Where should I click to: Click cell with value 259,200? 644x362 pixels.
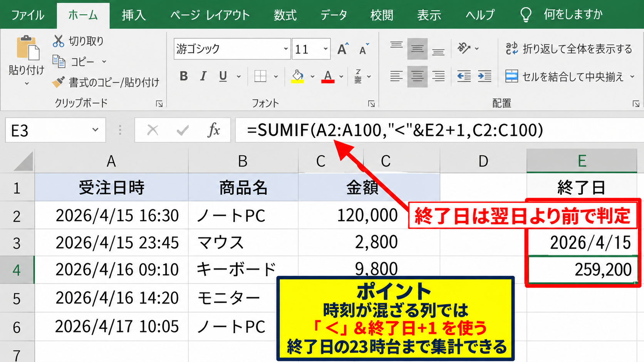pos(582,270)
